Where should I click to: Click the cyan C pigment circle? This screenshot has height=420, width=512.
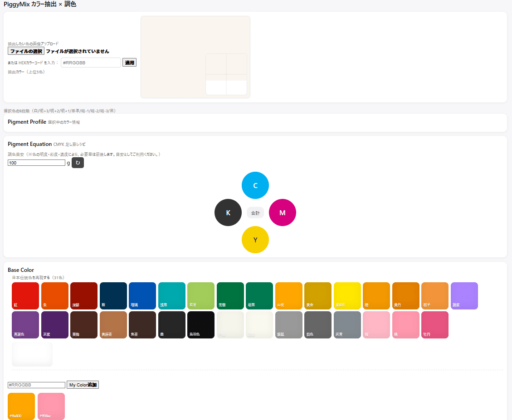tap(255, 185)
